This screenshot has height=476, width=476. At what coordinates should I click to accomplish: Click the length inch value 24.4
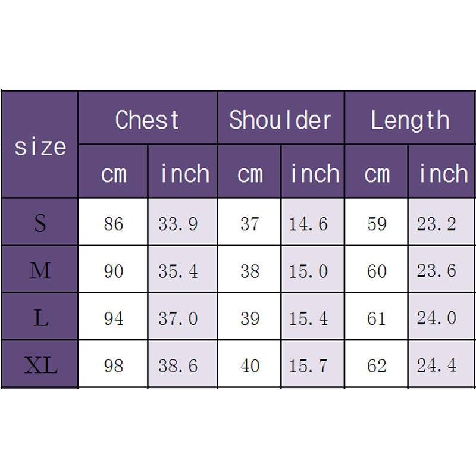[x=437, y=365]
